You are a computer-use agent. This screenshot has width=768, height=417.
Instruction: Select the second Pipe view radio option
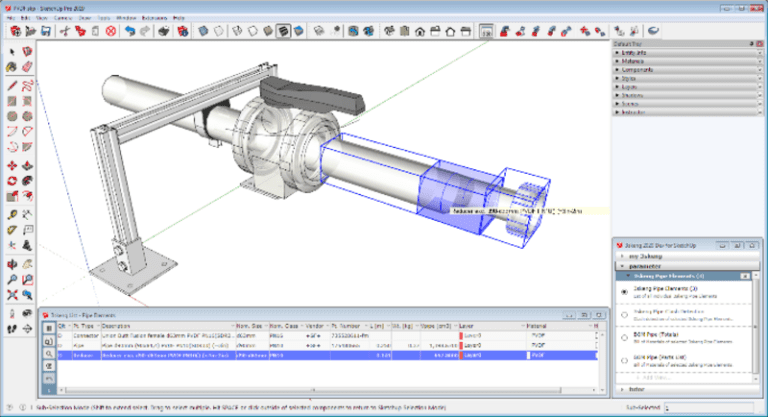(x=624, y=315)
